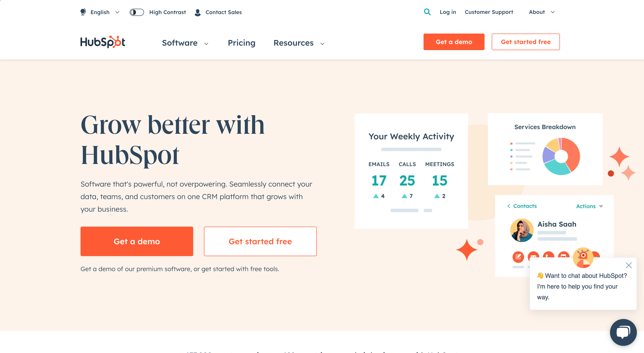Screen dimensions: 644x353
Task: Click the Get started free outline button
Action: [x=526, y=42]
